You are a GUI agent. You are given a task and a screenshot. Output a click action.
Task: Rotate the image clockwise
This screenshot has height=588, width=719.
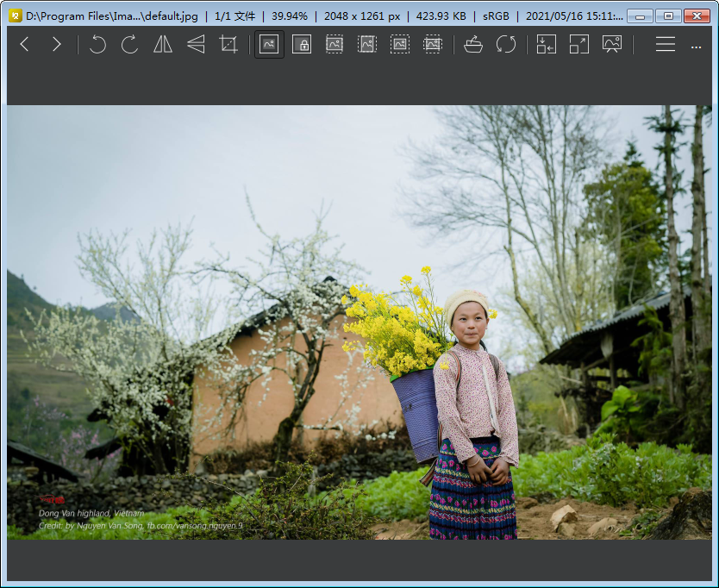click(130, 45)
